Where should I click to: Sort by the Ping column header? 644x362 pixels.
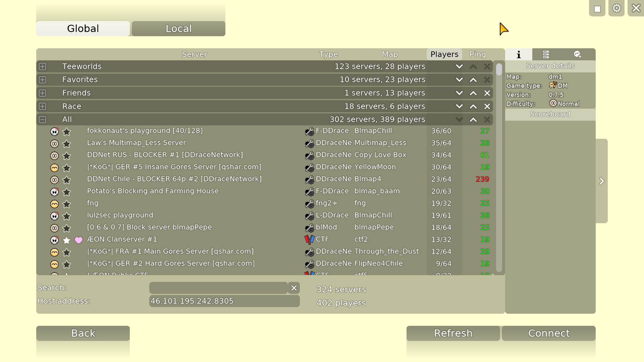478,54
